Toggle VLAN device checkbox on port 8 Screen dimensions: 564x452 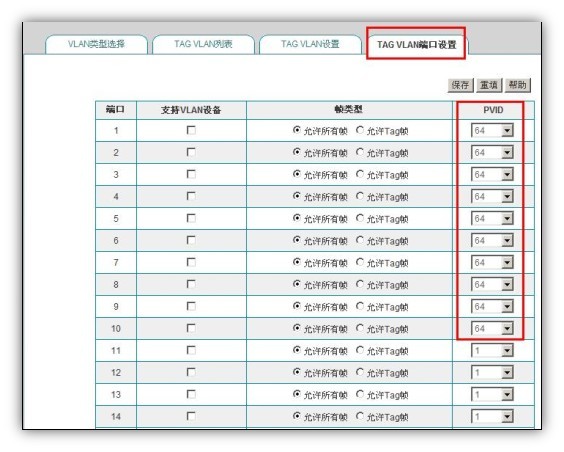coord(191,284)
